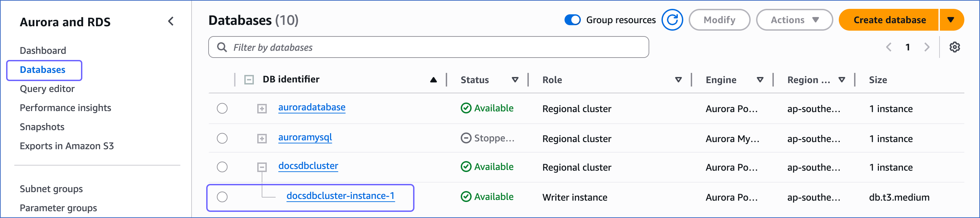Sort by DB identifier ascending arrow
The image size is (980, 218).
(x=433, y=80)
